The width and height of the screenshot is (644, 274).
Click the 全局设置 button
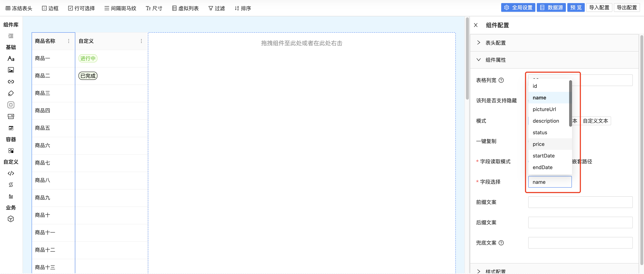tap(518, 7)
